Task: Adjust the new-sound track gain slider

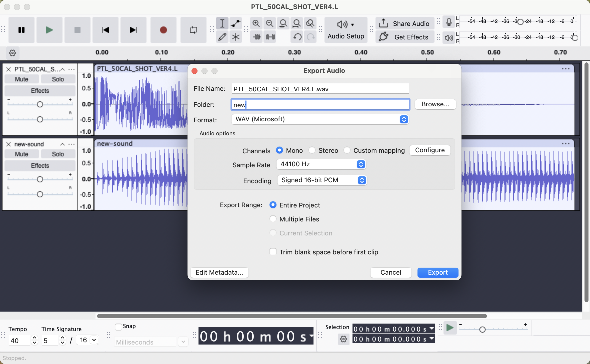Action: point(40,179)
